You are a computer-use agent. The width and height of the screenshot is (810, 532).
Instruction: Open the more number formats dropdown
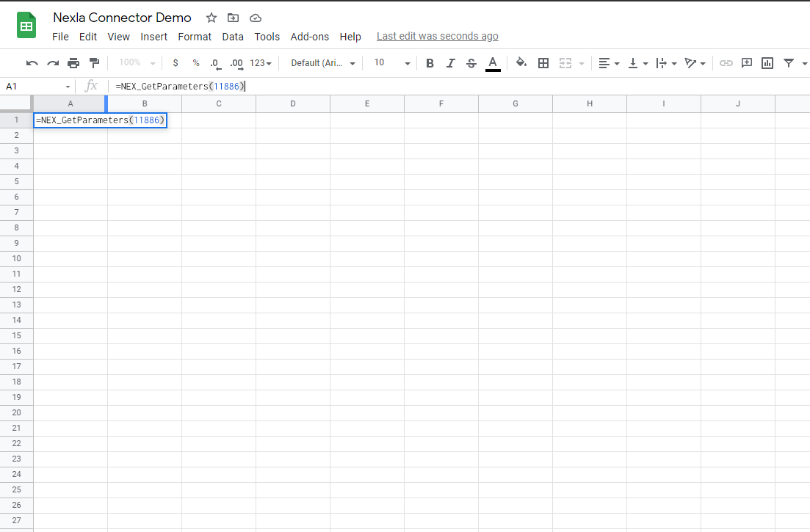(x=261, y=63)
